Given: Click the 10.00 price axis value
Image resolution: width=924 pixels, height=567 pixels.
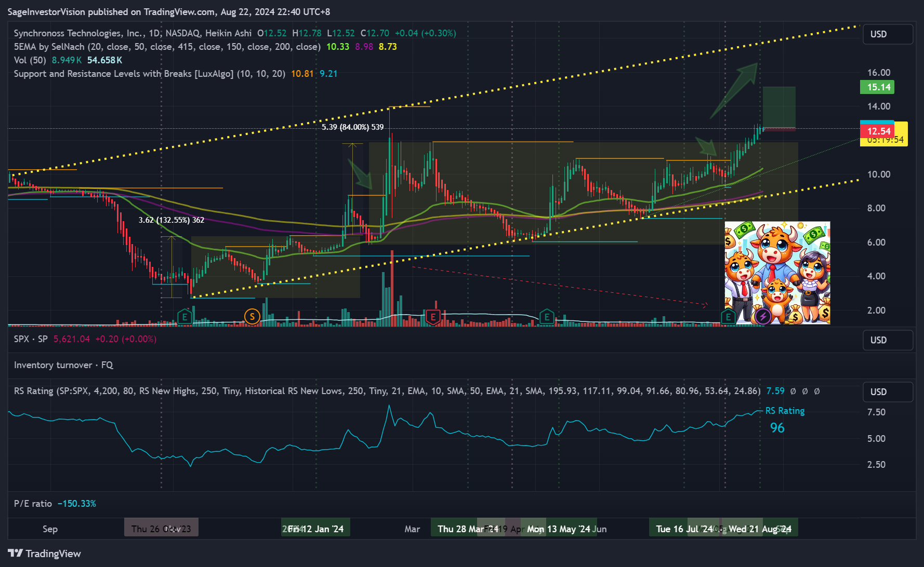Looking at the screenshot, I should [878, 174].
